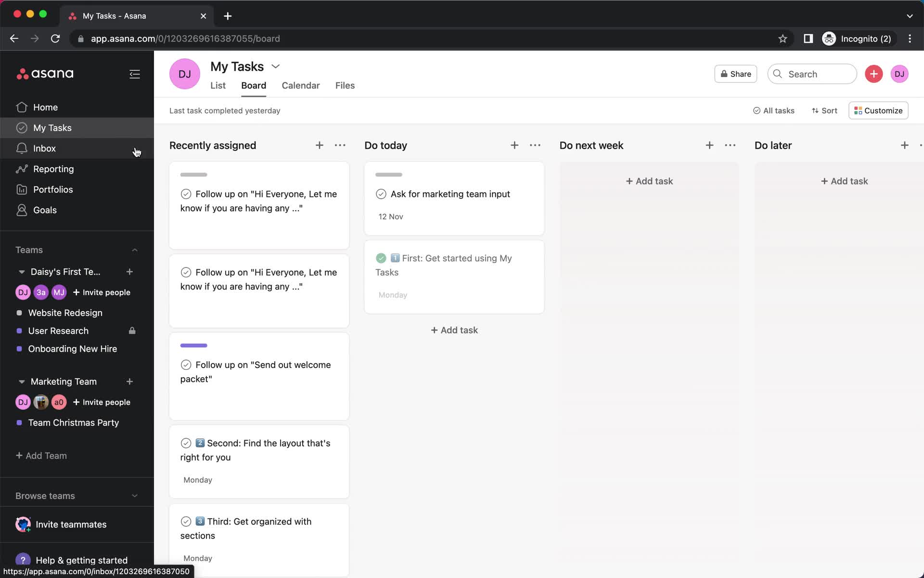Select the Calendar tab
924x578 pixels.
coord(301,85)
